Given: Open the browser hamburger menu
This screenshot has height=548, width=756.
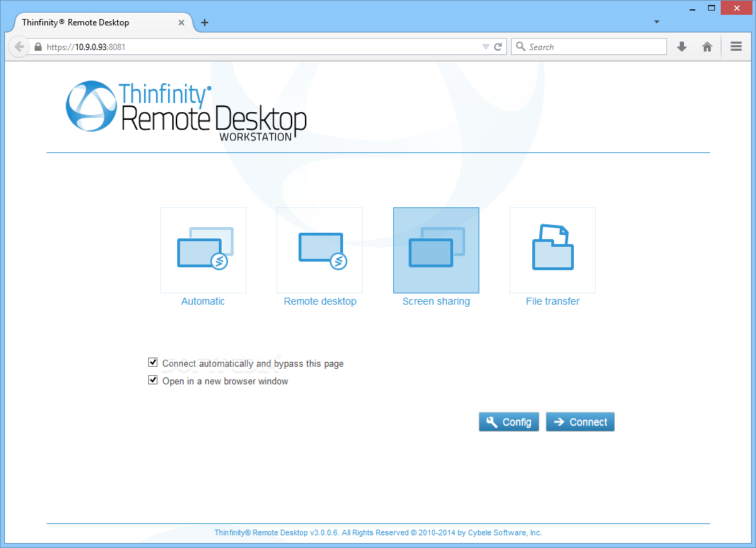Looking at the screenshot, I should [x=736, y=47].
